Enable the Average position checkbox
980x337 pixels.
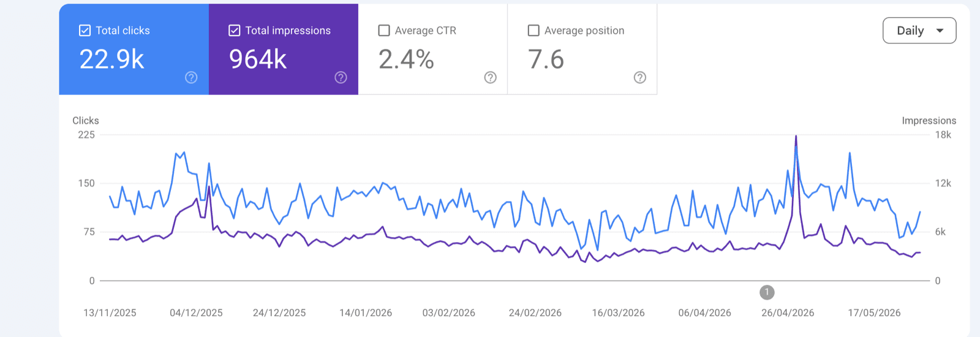click(x=533, y=31)
